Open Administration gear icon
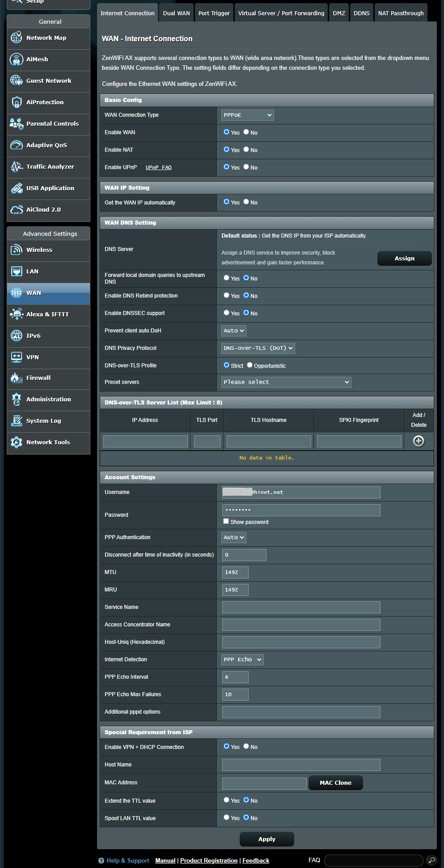 tap(17, 399)
